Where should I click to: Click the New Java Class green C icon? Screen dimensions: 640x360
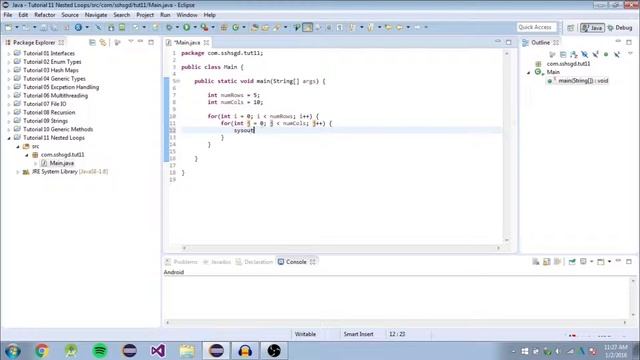[x=236, y=27]
